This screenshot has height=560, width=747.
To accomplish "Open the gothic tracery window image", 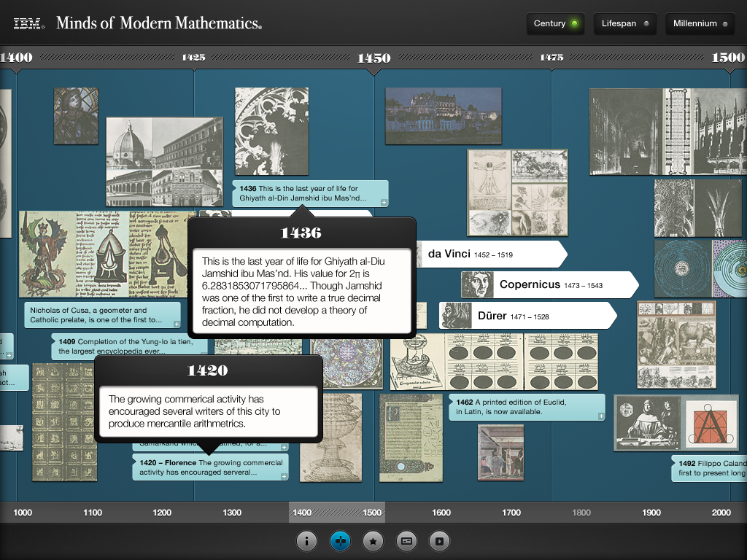I will tap(271, 131).
